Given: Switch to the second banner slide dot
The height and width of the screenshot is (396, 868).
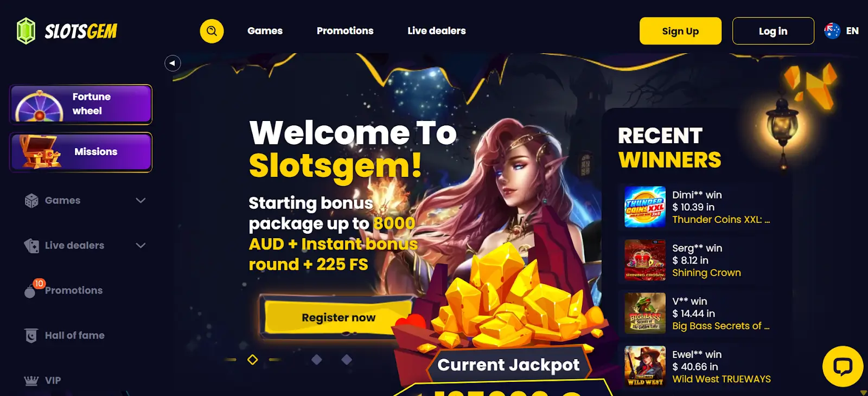Looking at the screenshot, I should pos(317,360).
